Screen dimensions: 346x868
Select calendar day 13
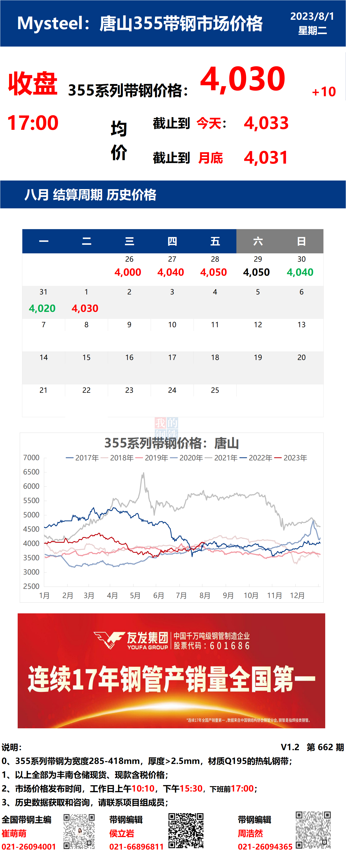pos(302,325)
